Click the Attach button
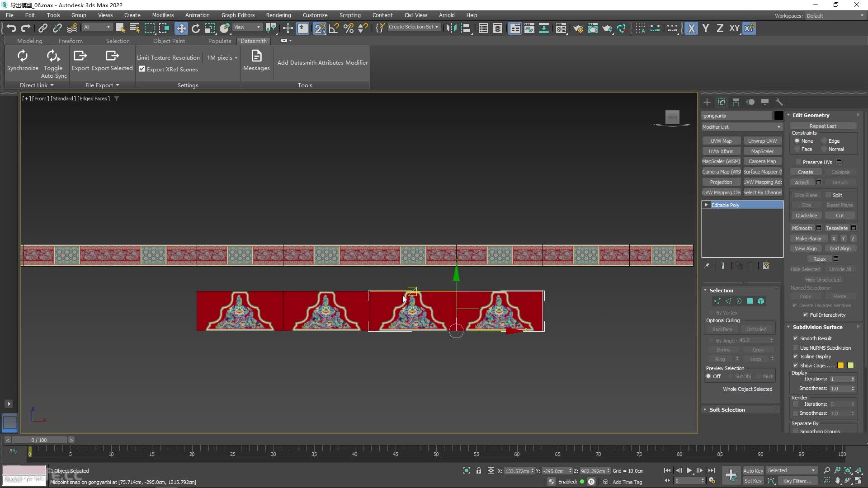This screenshot has width=868, height=488. click(802, 183)
